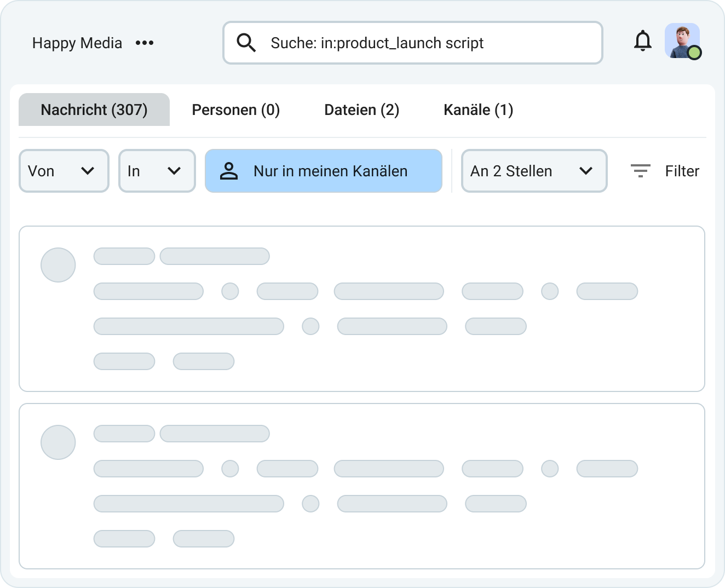The height and width of the screenshot is (588, 725).
Task: Click the Filter button label
Action: 682,171
